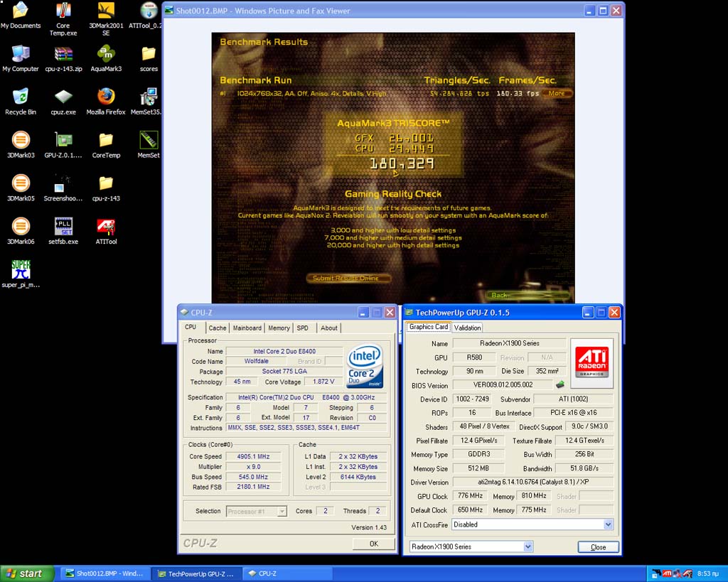Switch to the CPU tab in CPU-Z
The image size is (728, 582).
click(x=191, y=327)
